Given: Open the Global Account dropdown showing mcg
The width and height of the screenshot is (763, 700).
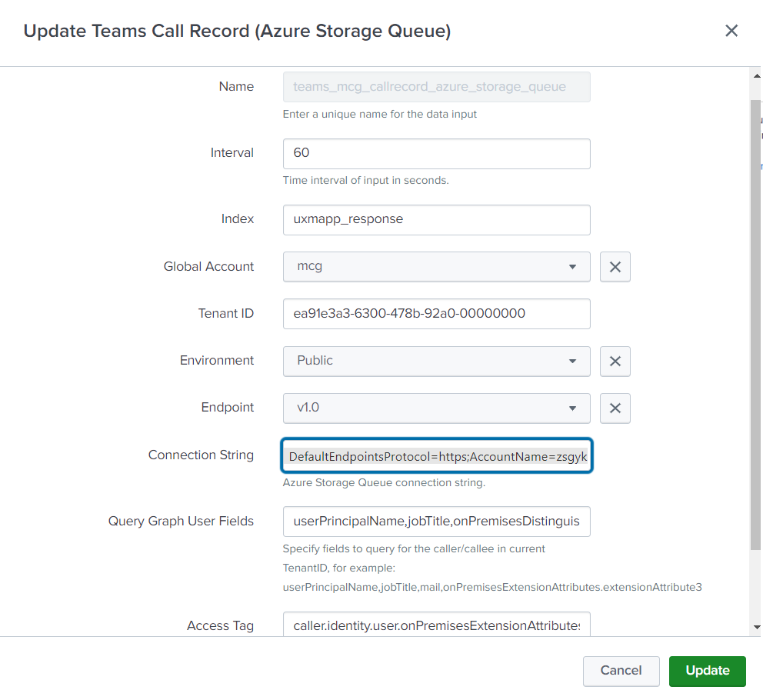Looking at the screenshot, I should 436,267.
